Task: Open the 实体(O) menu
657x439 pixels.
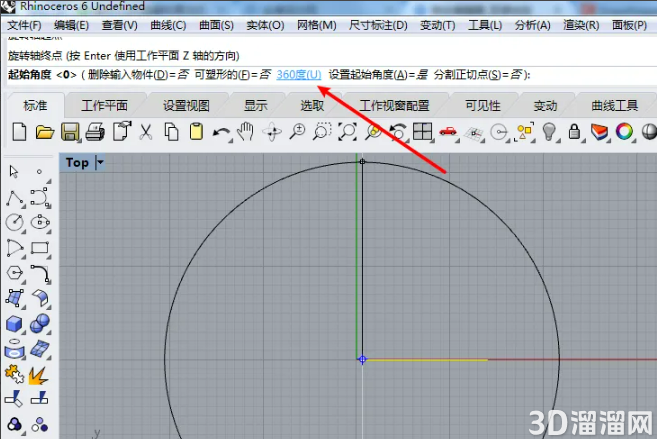Action: click(265, 25)
